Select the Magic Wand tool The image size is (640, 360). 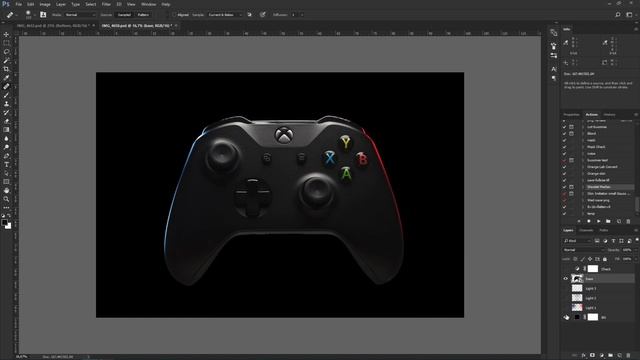coord(6,60)
